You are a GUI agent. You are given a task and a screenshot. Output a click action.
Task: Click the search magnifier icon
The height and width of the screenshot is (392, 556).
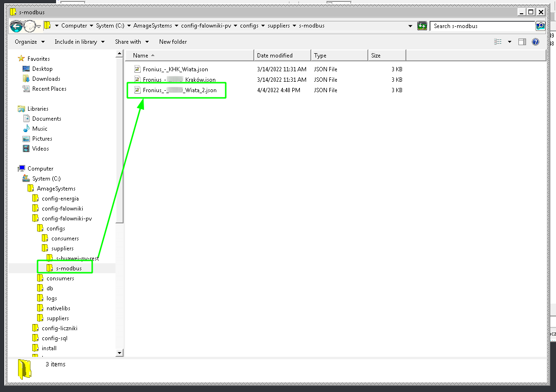(x=540, y=26)
